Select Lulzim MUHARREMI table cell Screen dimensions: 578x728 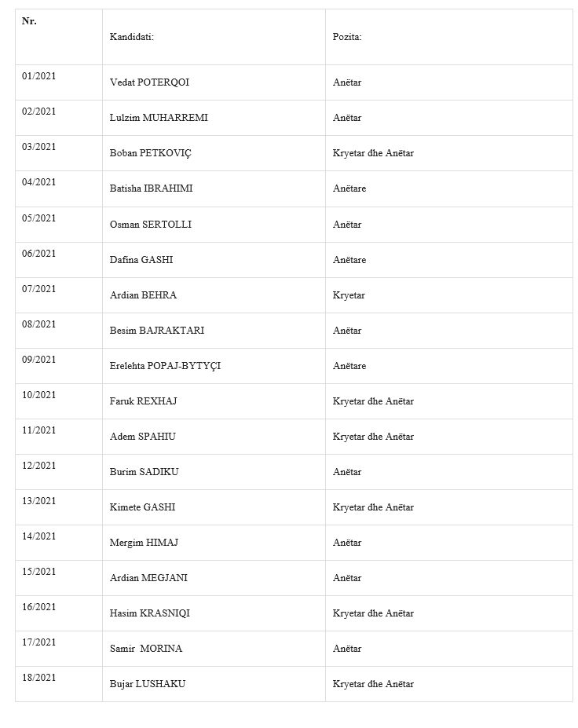[214, 118]
